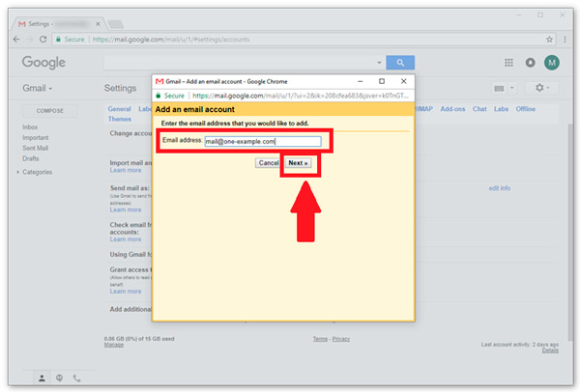Open the phone calls icon at bottom
Viewport: 580px width, 392px height.
pyautogui.click(x=76, y=378)
